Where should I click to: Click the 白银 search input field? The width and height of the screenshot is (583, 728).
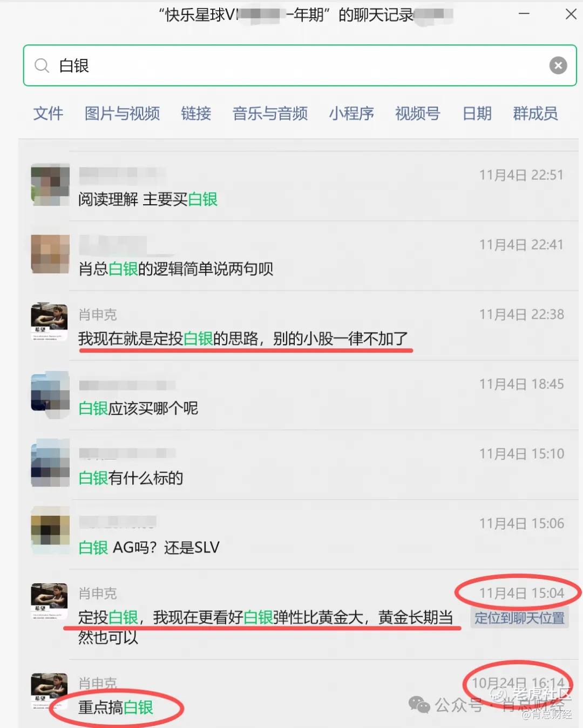click(300, 65)
